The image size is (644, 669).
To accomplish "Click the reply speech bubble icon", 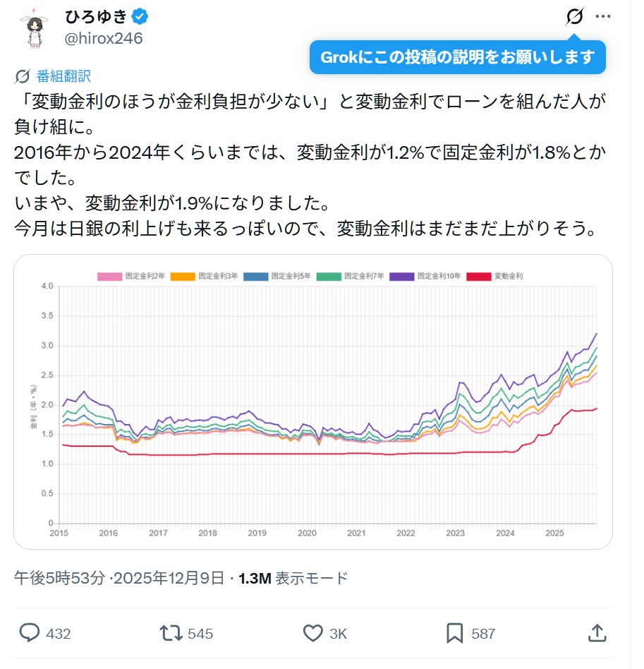I will click(29, 633).
